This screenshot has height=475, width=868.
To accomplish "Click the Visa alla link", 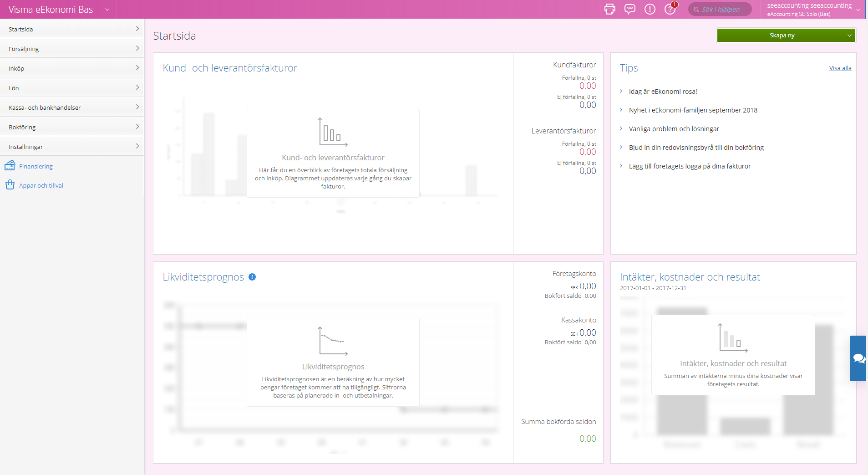I will [840, 68].
